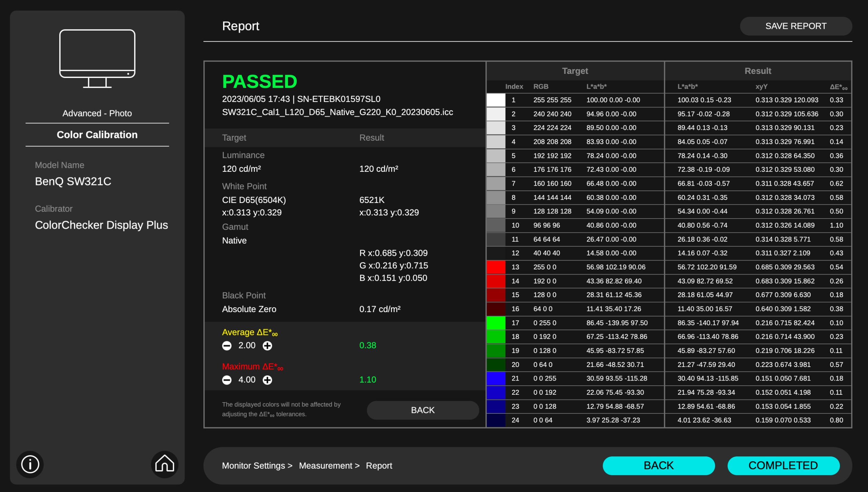Go to Measurement breadcrumb step
Image resolution: width=868 pixels, height=492 pixels.
(x=325, y=466)
